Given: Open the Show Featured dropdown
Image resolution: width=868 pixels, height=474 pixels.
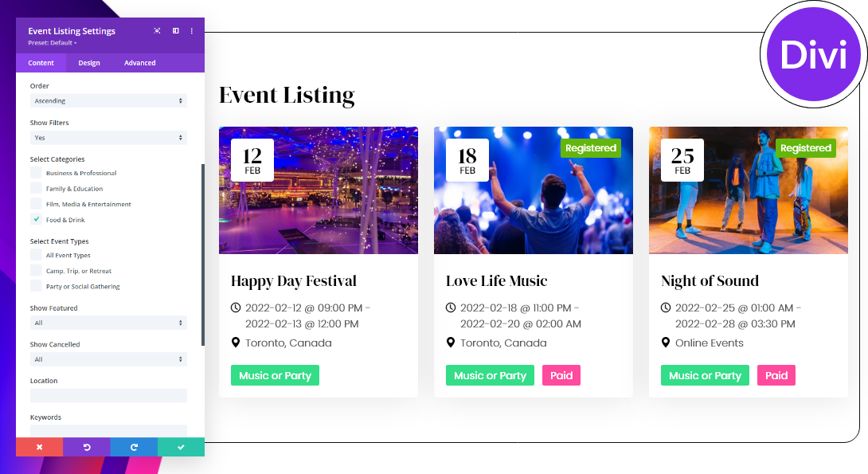Looking at the screenshot, I should pos(108,323).
